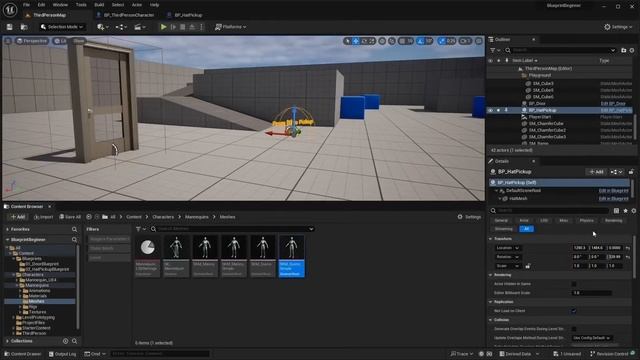Open the Rotation type dropdown

507,257
